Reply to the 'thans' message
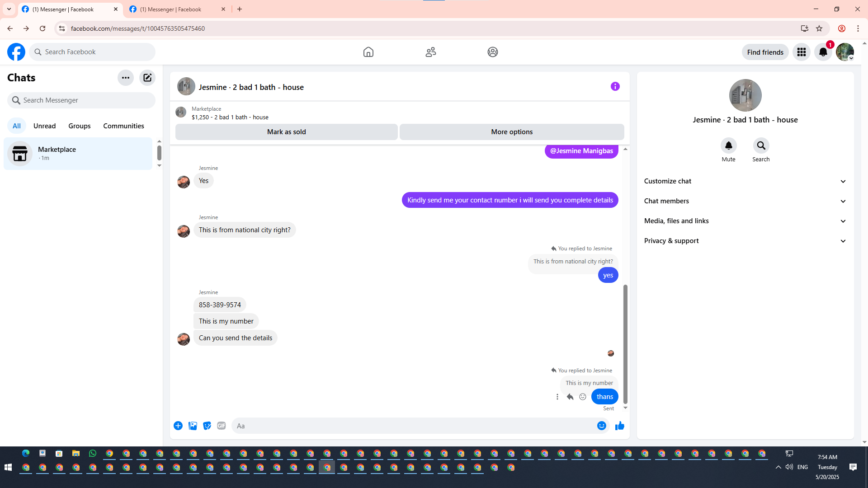Viewport: 868px width, 488px height. point(570,397)
